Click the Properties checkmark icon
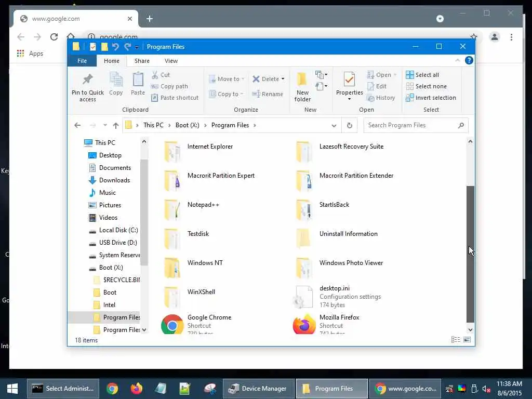 349,79
